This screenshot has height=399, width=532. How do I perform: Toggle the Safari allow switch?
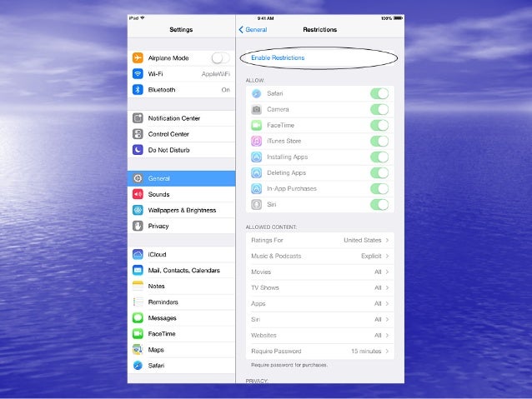click(379, 93)
